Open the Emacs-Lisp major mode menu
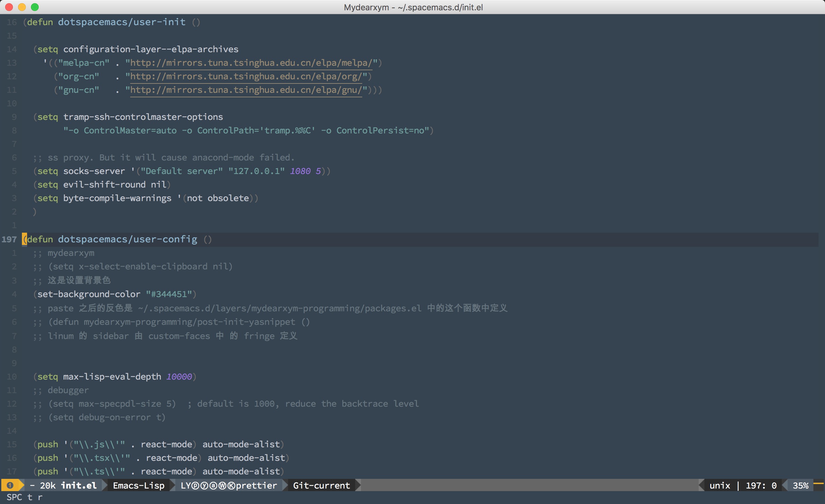This screenshot has height=504, width=825. pos(139,486)
